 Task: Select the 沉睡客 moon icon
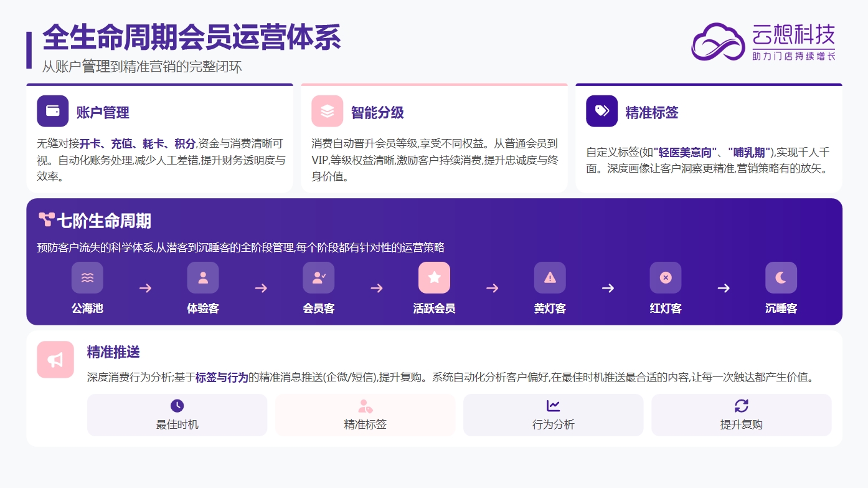(x=781, y=278)
